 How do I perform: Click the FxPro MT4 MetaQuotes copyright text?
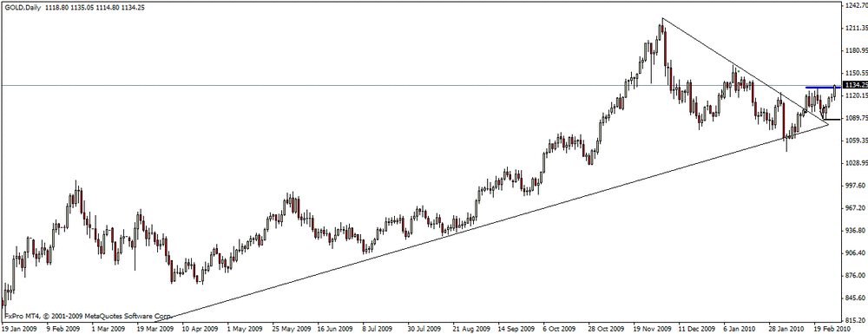[88, 318]
